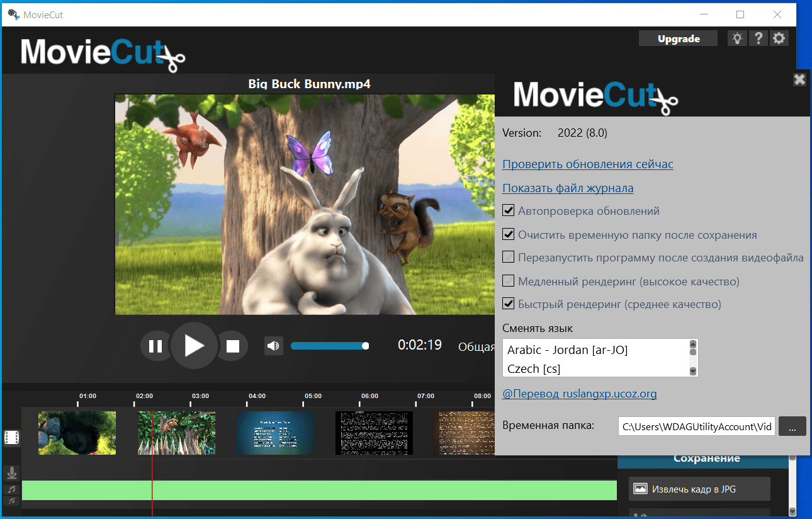Click the crossed-out music note icon

pos(11,501)
